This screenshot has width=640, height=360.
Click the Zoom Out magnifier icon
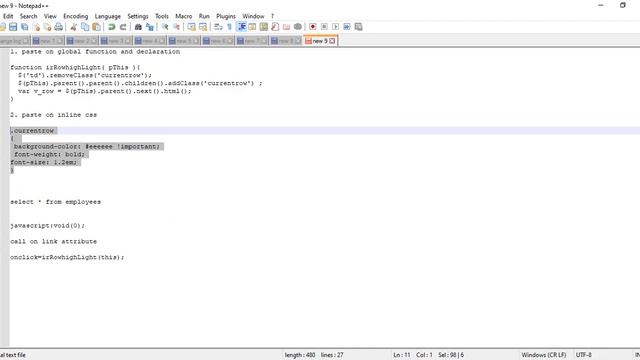pyautogui.click(x=176, y=27)
